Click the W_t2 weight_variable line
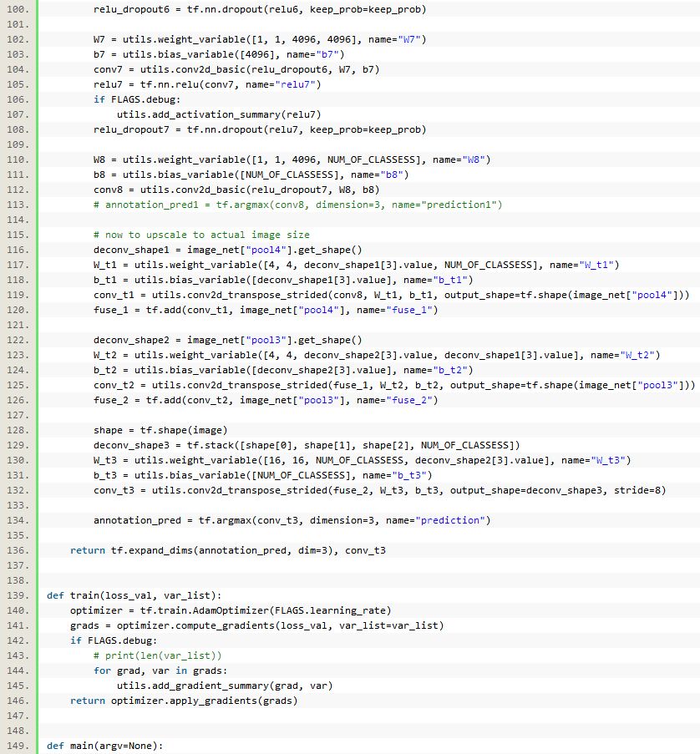 click(377, 355)
